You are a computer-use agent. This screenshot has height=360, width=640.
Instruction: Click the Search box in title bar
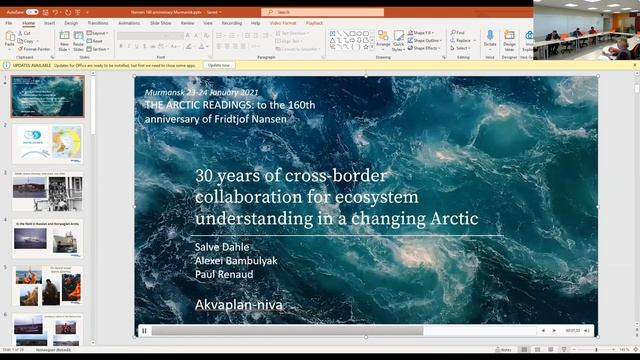tap(322, 12)
